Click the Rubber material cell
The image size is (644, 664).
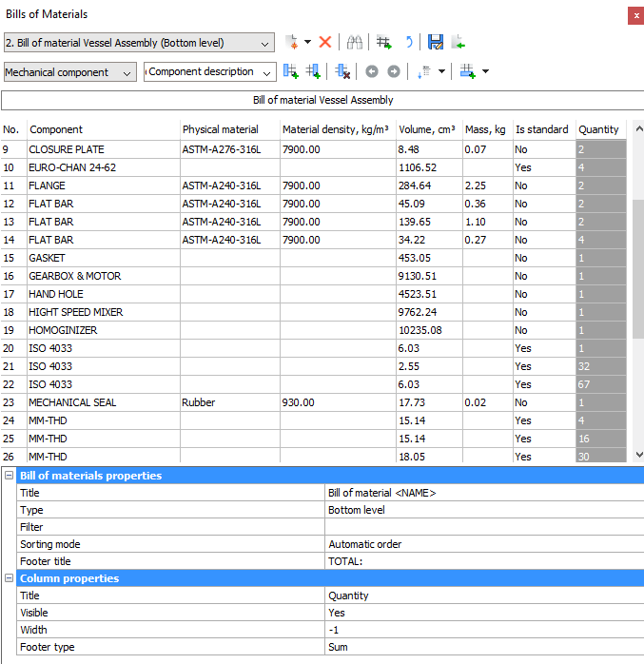(229, 402)
